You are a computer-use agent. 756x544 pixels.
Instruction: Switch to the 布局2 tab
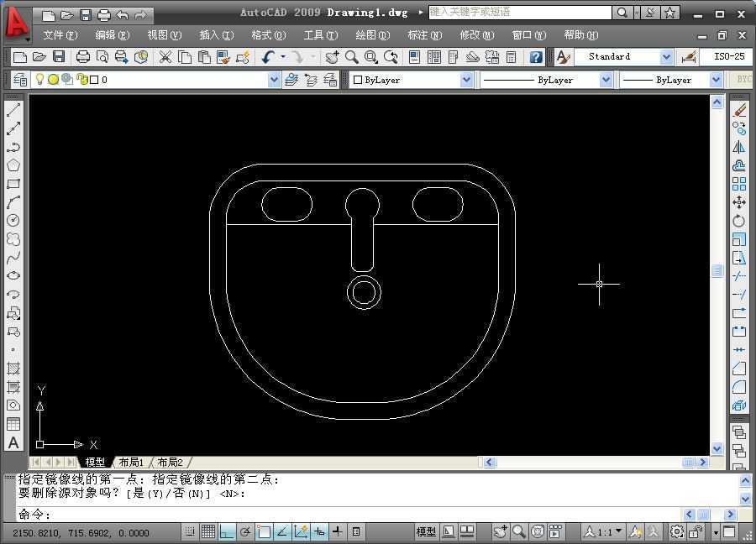(170, 462)
